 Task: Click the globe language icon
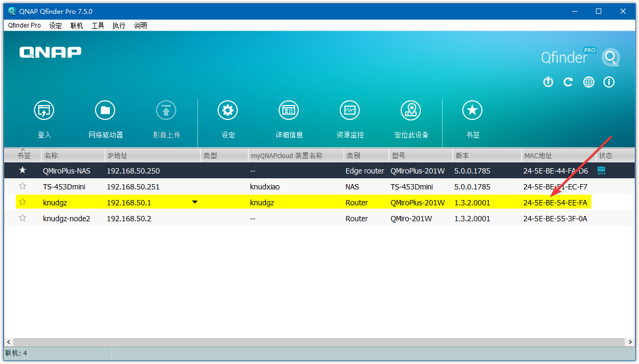click(589, 82)
